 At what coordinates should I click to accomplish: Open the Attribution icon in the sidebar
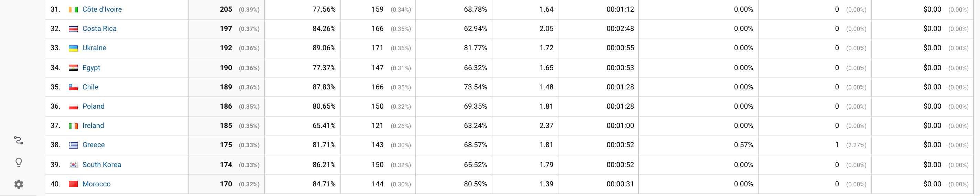18,140
